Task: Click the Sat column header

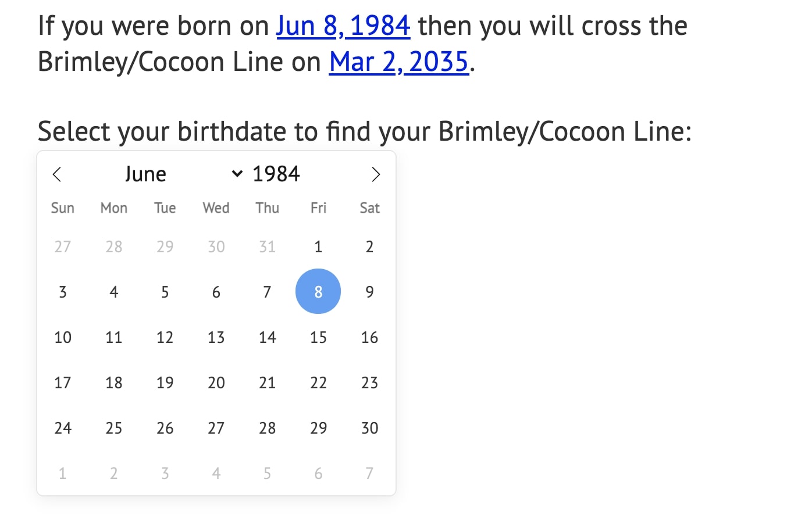Action: coord(369,208)
